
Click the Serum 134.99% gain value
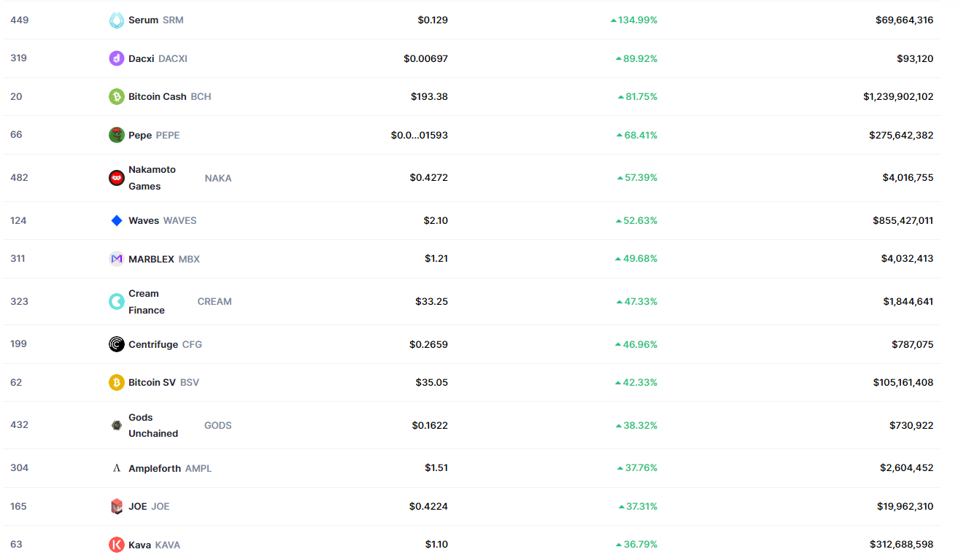click(x=637, y=20)
